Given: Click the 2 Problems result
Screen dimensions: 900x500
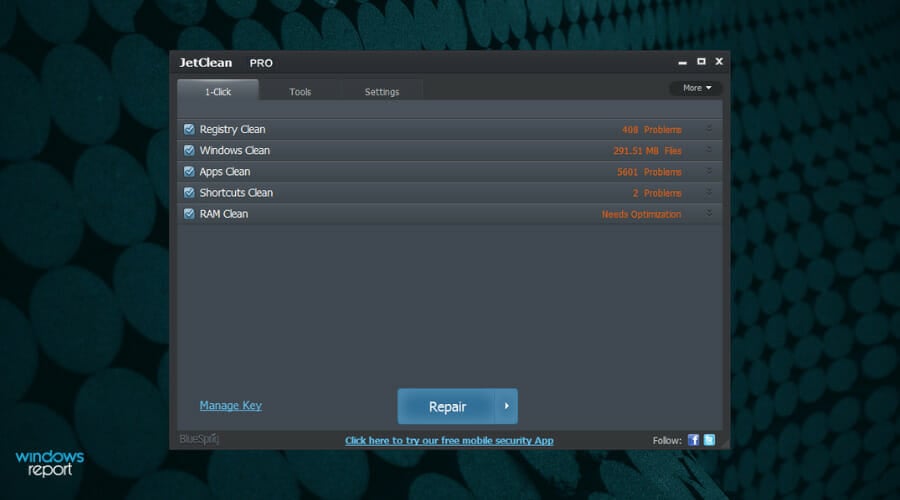Looking at the screenshot, I should click(x=657, y=193).
